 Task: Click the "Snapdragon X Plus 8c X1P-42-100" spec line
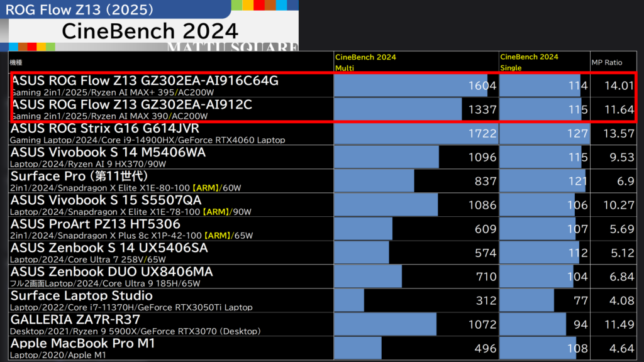pos(131,236)
